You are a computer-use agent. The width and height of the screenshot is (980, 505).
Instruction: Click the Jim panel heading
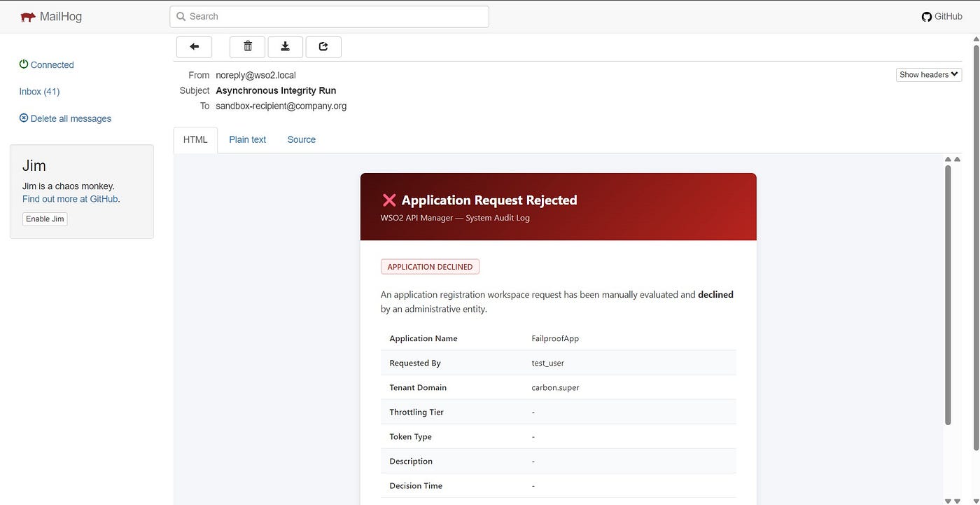34,166
